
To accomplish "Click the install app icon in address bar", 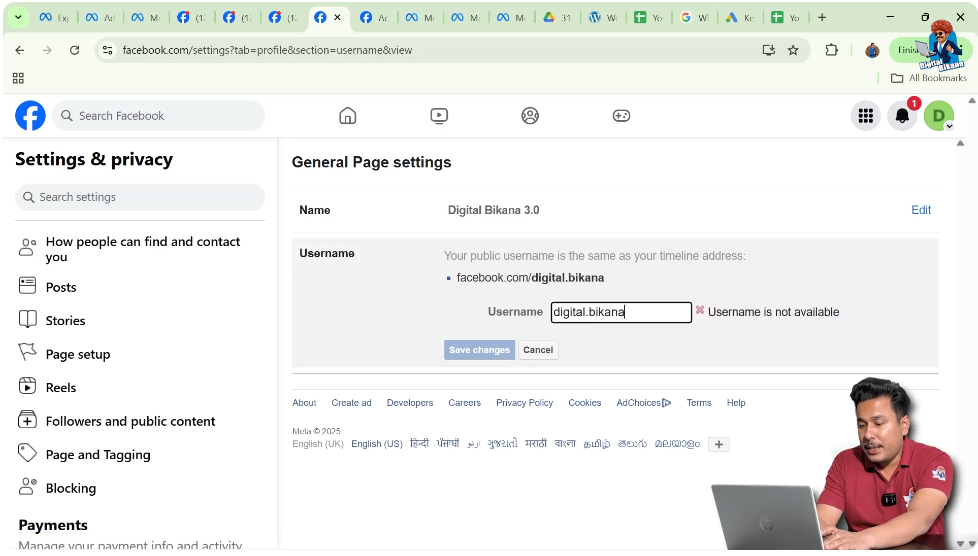I will 768,50.
